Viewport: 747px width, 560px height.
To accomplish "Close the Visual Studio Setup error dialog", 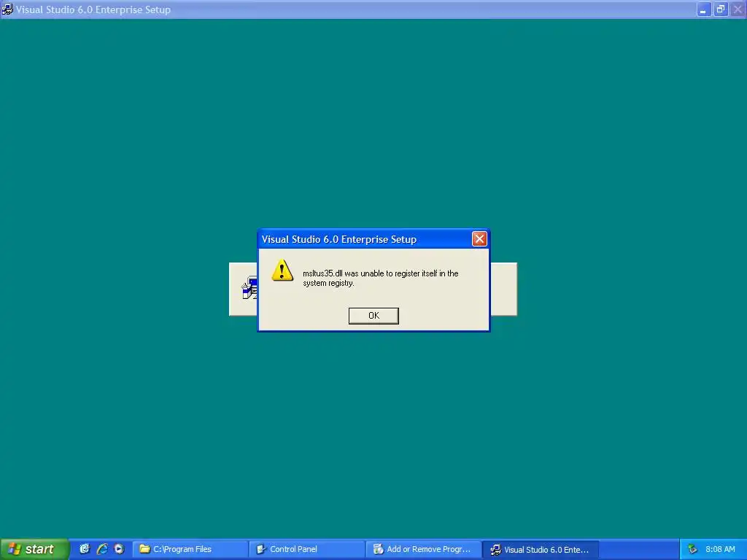I will (479, 239).
